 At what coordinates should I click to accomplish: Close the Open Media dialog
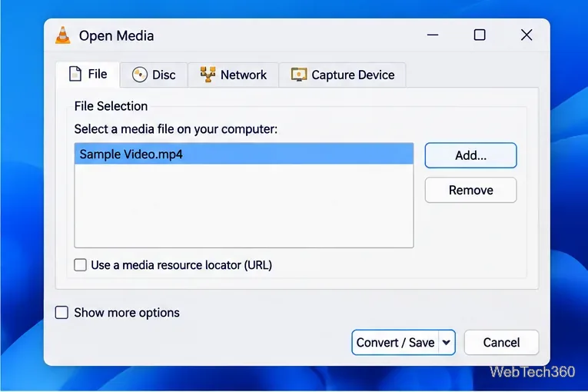(x=527, y=35)
